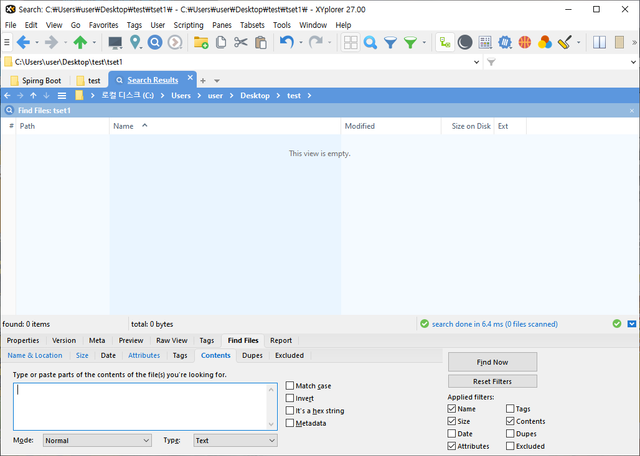Screen dimensions: 640x456
Task: Open Up button dropdown arrow
Action: (x=94, y=42)
